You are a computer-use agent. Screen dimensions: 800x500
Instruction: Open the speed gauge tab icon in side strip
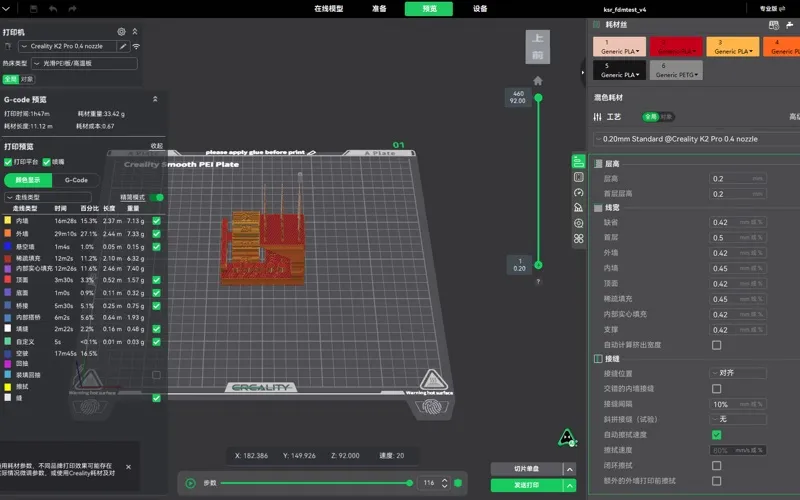pyautogui.click(x=578, y=192)
